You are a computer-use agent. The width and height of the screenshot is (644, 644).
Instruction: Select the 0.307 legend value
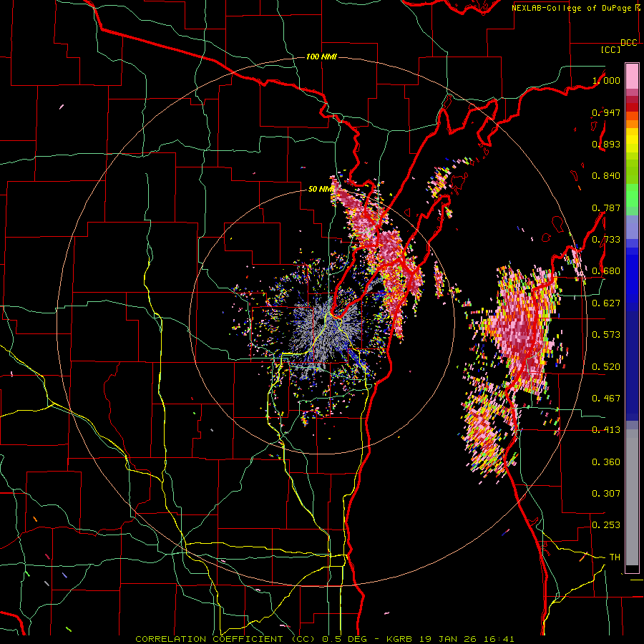coord(606,494)
